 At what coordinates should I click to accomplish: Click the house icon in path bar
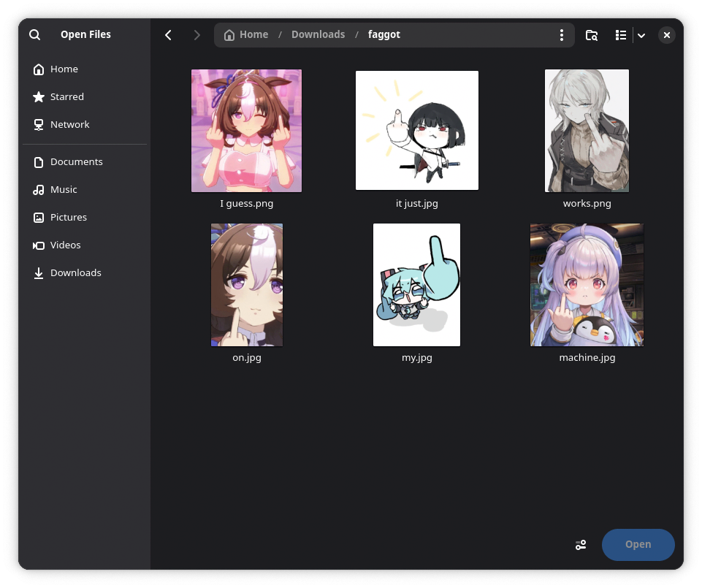click(x=229, y=35)
